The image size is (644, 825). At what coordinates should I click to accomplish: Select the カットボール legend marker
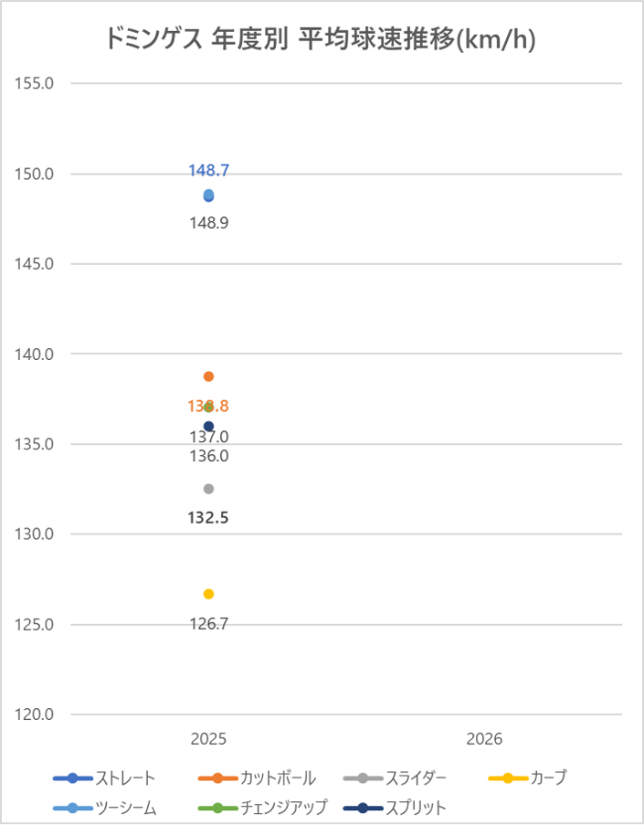[x=217, y=778]
